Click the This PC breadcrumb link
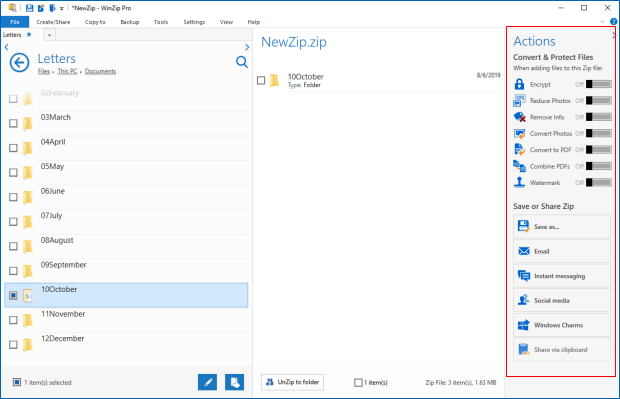 67,71
